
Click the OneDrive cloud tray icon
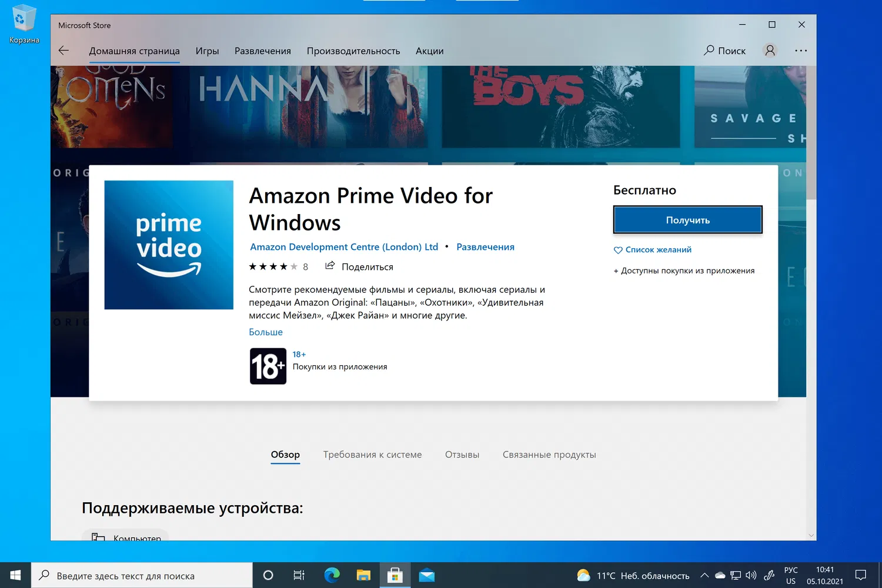720,576
